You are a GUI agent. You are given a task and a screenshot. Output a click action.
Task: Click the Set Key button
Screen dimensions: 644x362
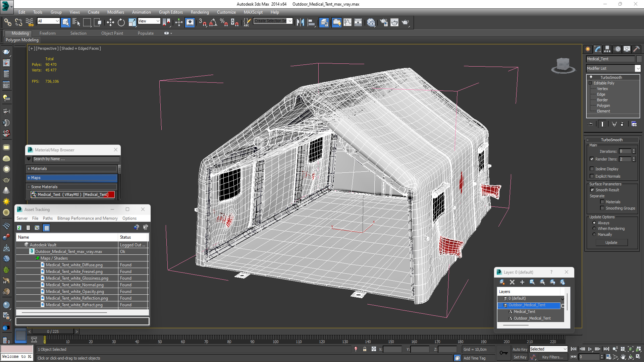(520, 357)
